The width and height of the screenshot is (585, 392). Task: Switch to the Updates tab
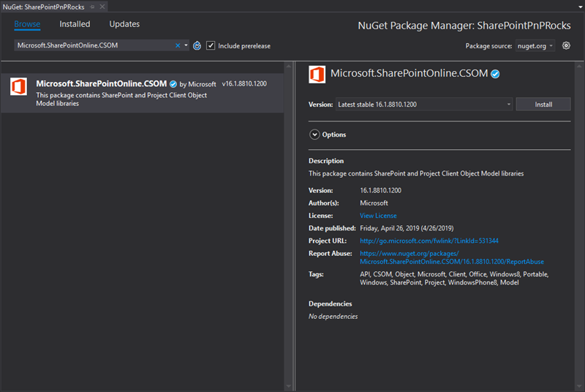[x=124, y=24]
